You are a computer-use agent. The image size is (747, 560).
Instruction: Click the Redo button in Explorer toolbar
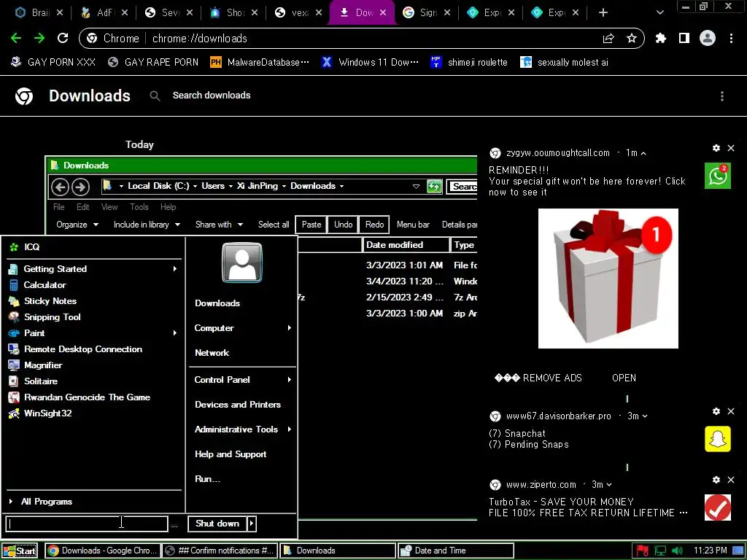[x=374, y=225]
